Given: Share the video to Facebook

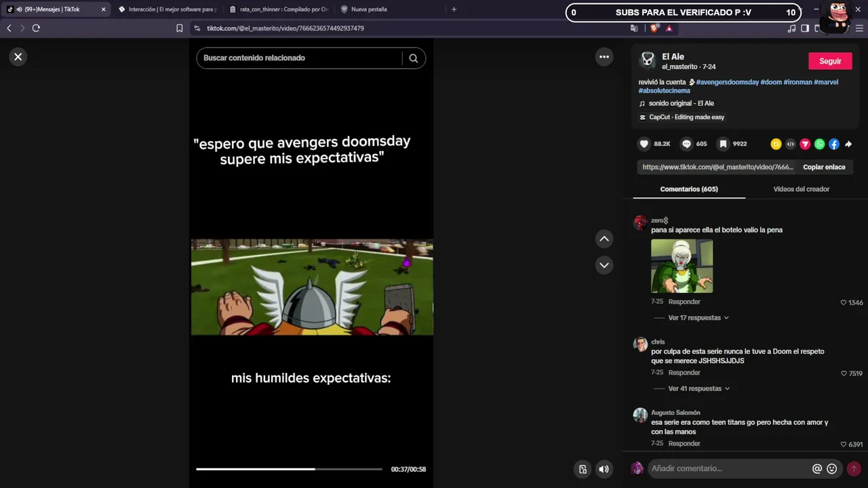Looking at the screenshot, I should [x=833, y=144].
